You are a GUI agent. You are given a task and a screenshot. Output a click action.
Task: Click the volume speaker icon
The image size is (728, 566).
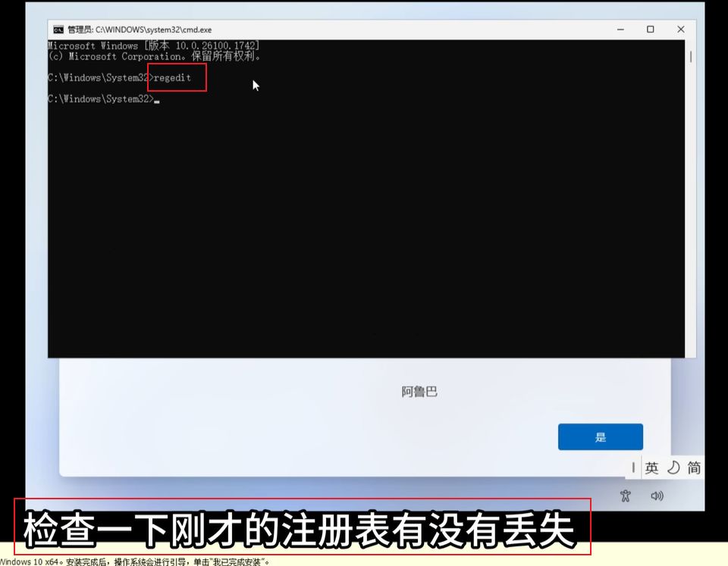[657, 496]
